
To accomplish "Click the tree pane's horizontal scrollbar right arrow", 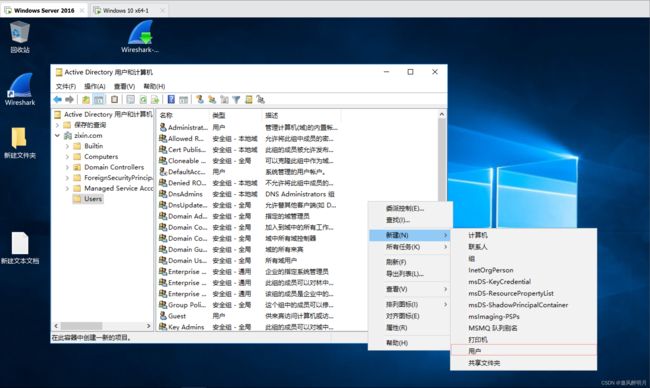I will point(148,326).
